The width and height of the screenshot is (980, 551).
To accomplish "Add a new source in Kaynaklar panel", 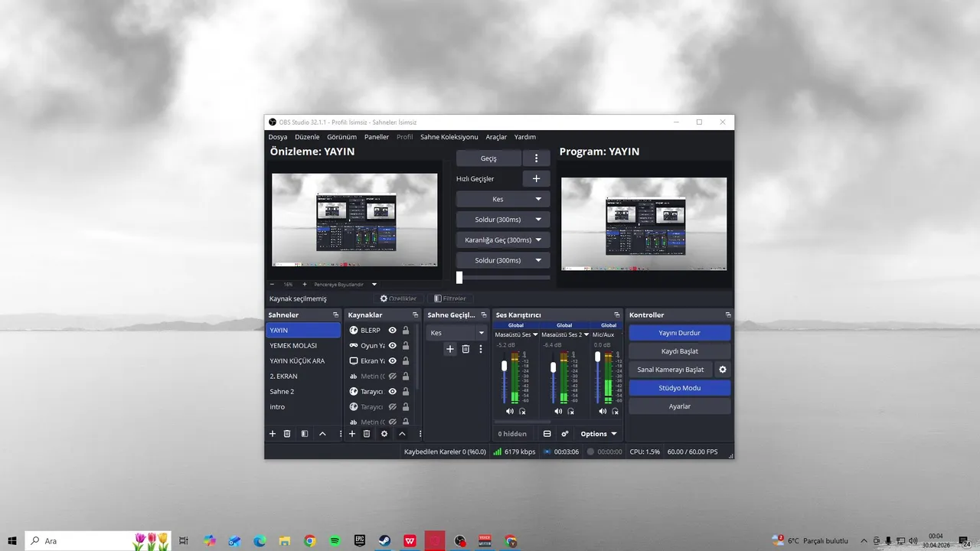I will click(x=352, y=434).
